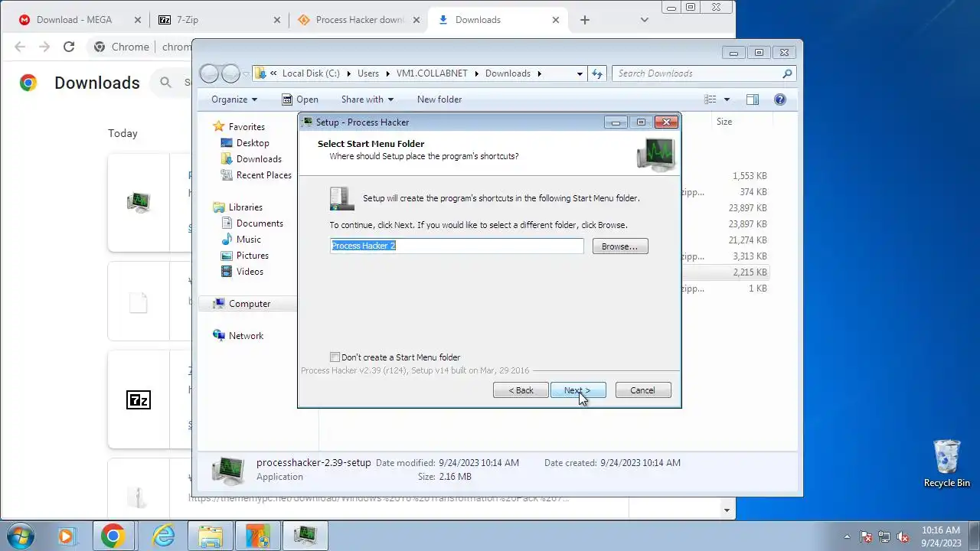Image resolution: width=980 pixels, height=551 pixels.
Task: Launch Internet Explorer from taskbar
Action: pyautogui.click(x=163, y=536)
